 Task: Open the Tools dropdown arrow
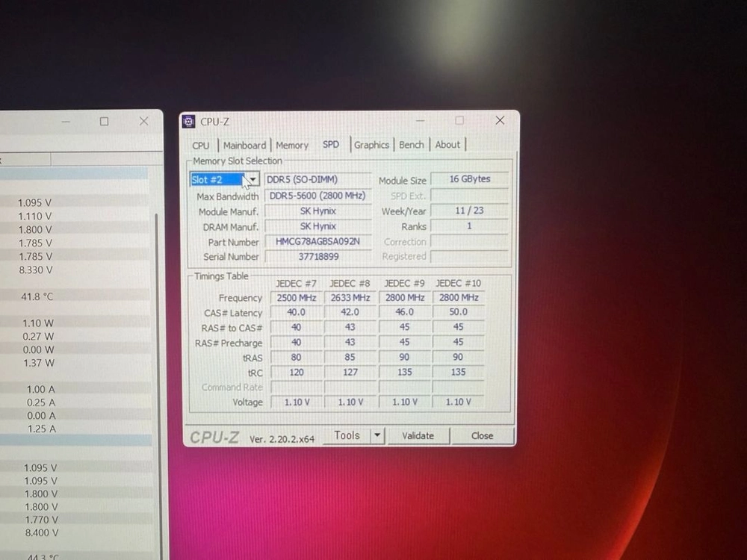pyautogui.click(x=377, y=435)
